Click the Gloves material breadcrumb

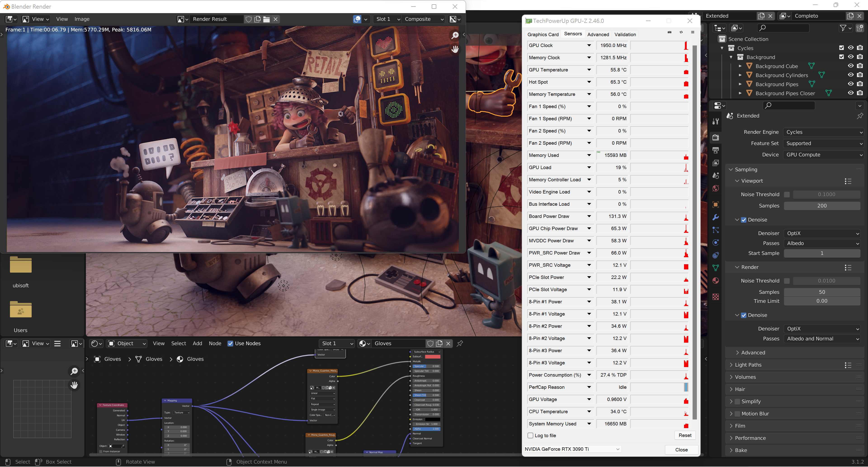click(191, 359)
